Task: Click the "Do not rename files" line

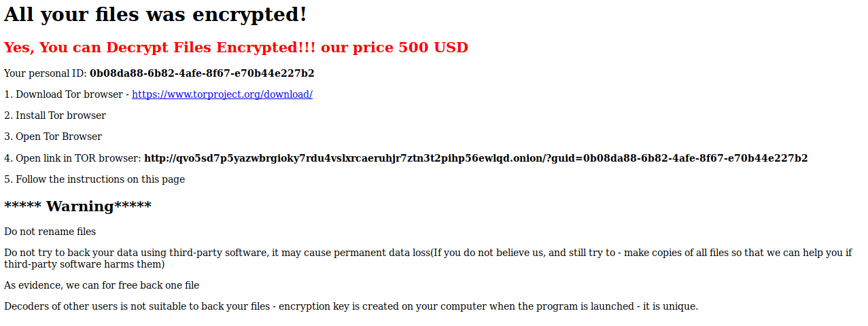Action: pos(50,232)
